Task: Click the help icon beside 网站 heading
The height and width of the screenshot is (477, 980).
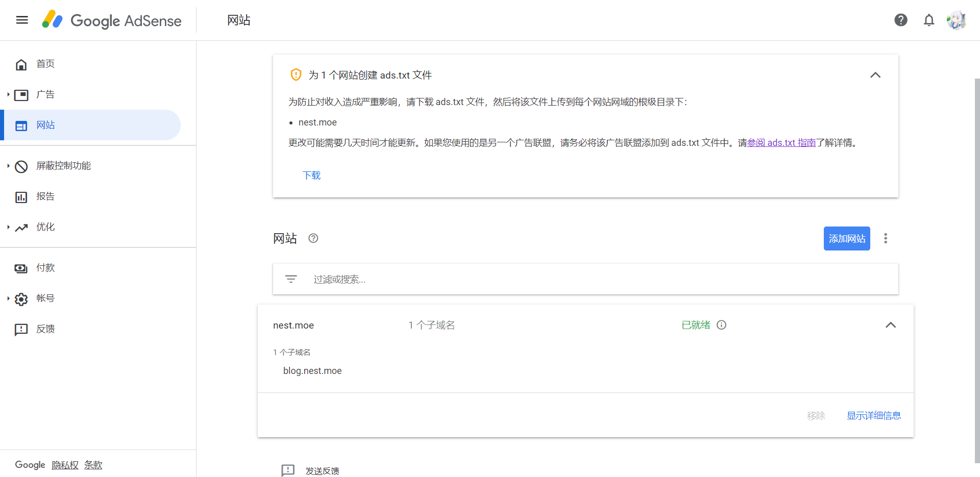Action: (313, 238)
